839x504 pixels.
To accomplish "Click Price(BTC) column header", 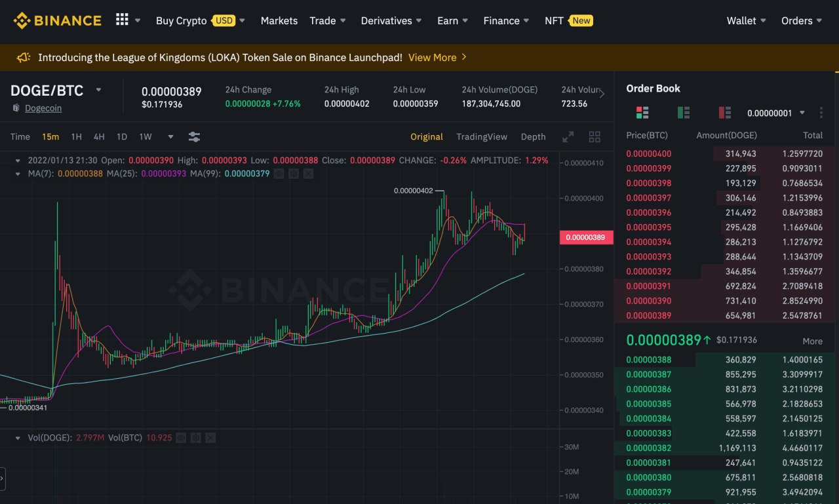I will tap(647, 135).
